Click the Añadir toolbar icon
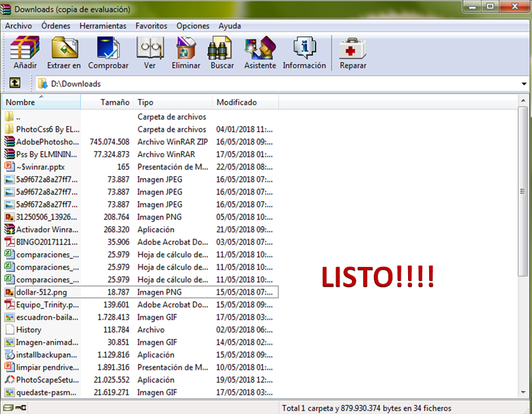This screenshot has width=532, height=414. tap(25, 47)
